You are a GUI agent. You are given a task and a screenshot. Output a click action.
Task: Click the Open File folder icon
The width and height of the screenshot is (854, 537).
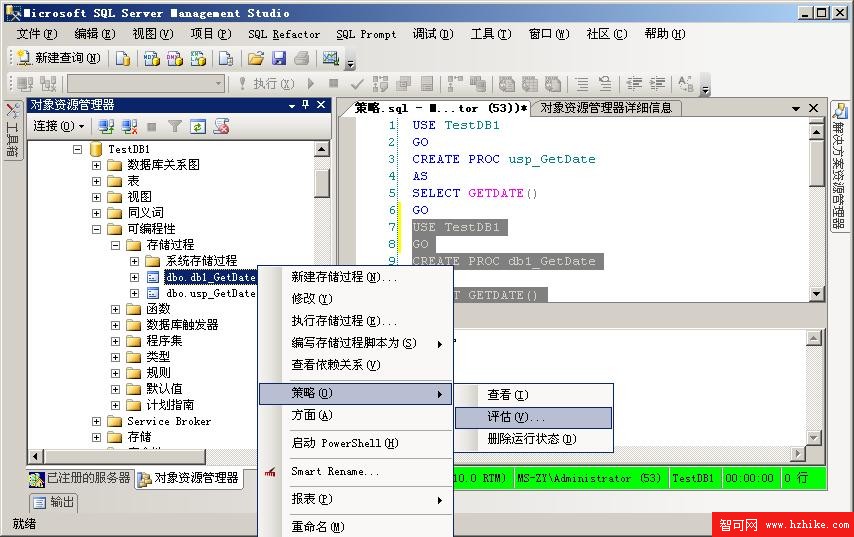[x=255, y=58]
